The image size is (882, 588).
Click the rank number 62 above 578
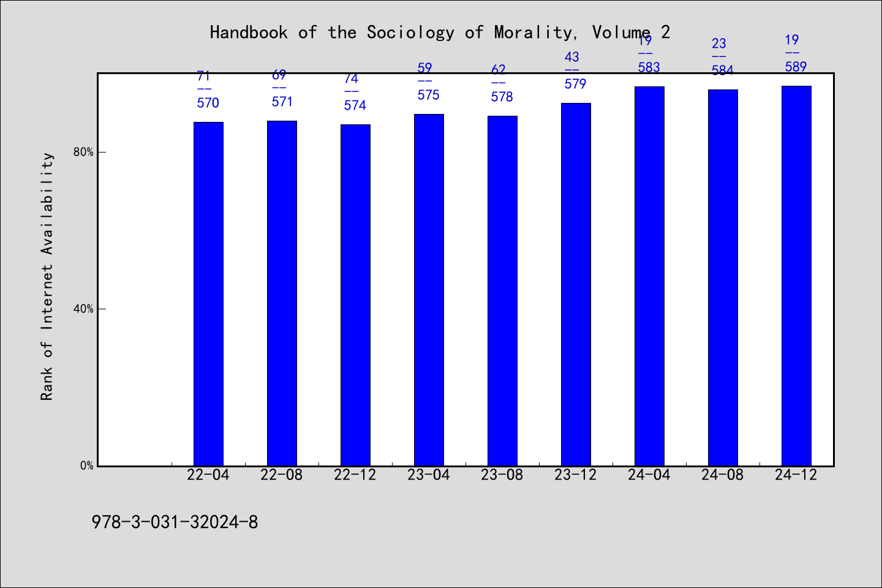pyautogui.click(x=498, y=70)
